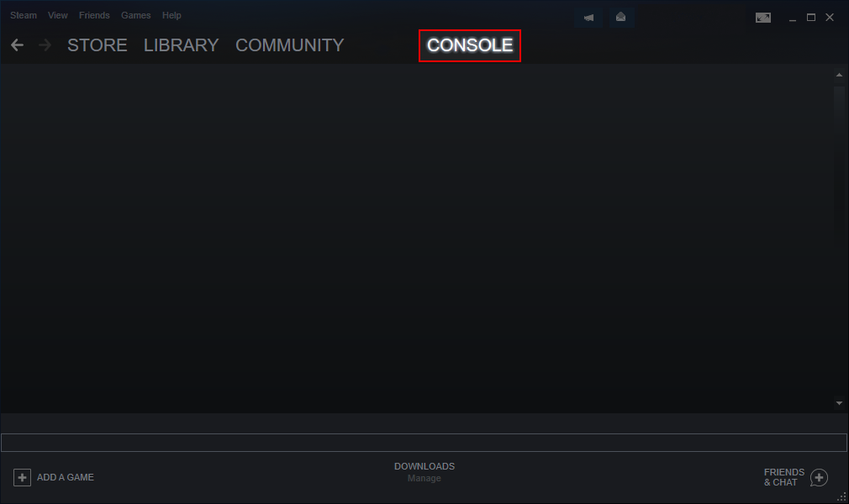
Task: Click the plus icon beside Add a Game
Action: pos(22,477)
